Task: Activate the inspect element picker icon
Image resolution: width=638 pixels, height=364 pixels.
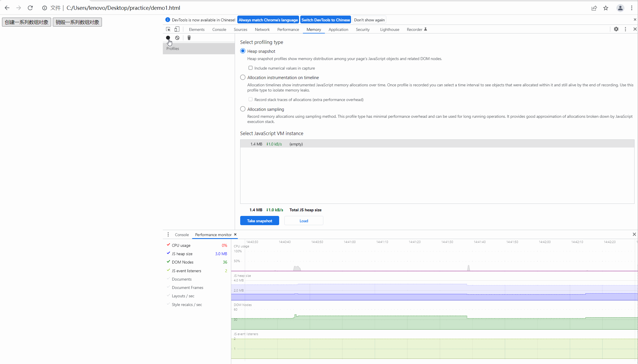Action: point(168,29)
